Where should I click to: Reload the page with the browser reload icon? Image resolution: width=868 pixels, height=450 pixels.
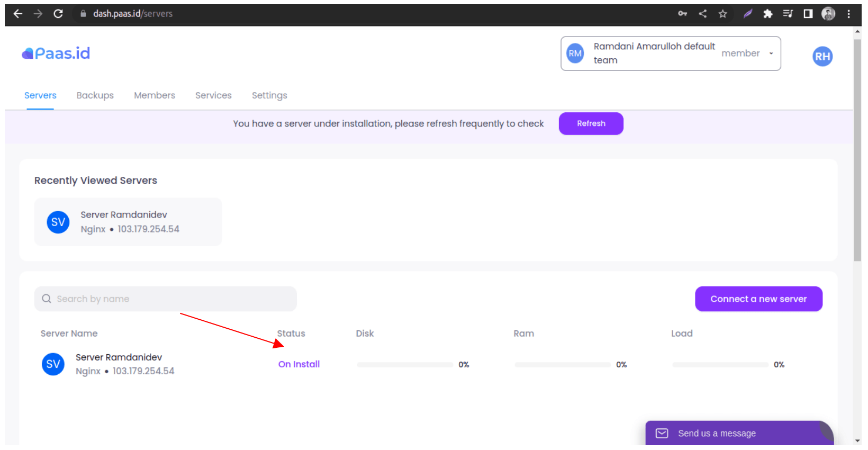pos(58,14)
